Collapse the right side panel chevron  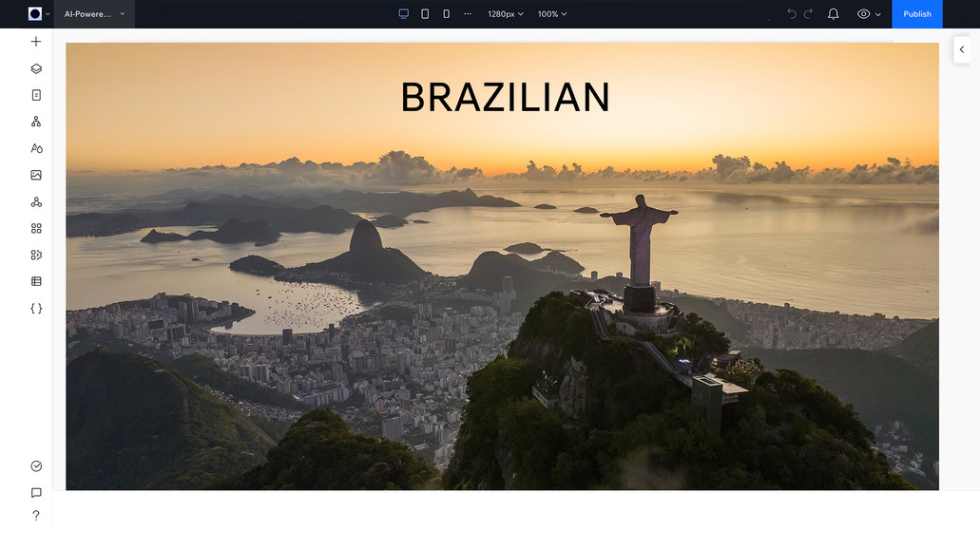pos(961,49)
